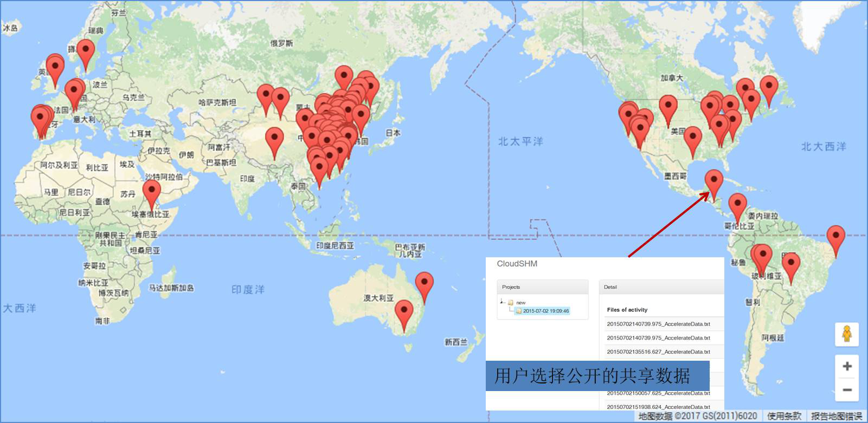Click the Projects panel header
868x423 pixels.
click(542, 287)
